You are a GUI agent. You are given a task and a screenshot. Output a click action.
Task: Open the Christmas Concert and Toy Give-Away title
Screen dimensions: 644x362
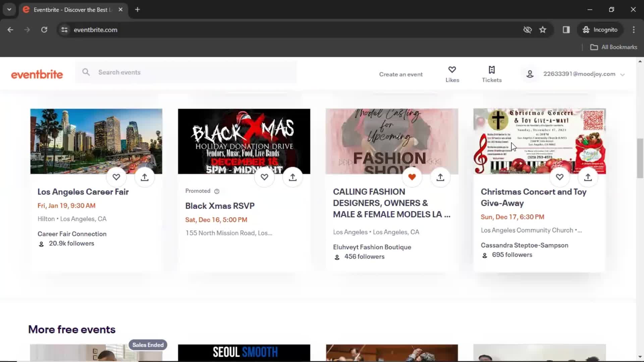533,197
